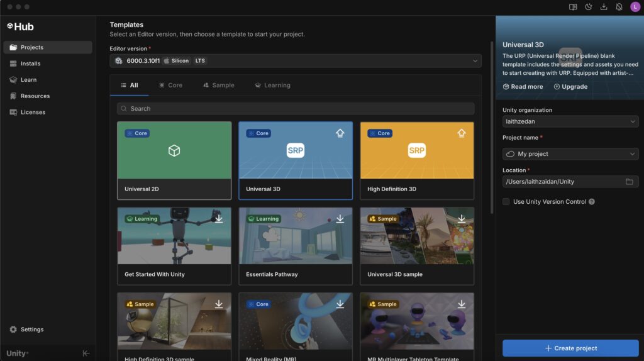This screenshot has width=644, height=361.
Task: Expand the Project name dropdown arrow
Action: point(632,154)
